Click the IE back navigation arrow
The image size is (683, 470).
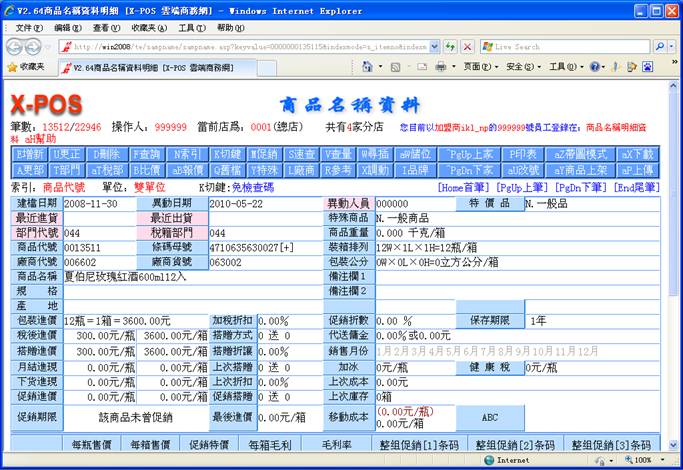[x=16, y=46]
